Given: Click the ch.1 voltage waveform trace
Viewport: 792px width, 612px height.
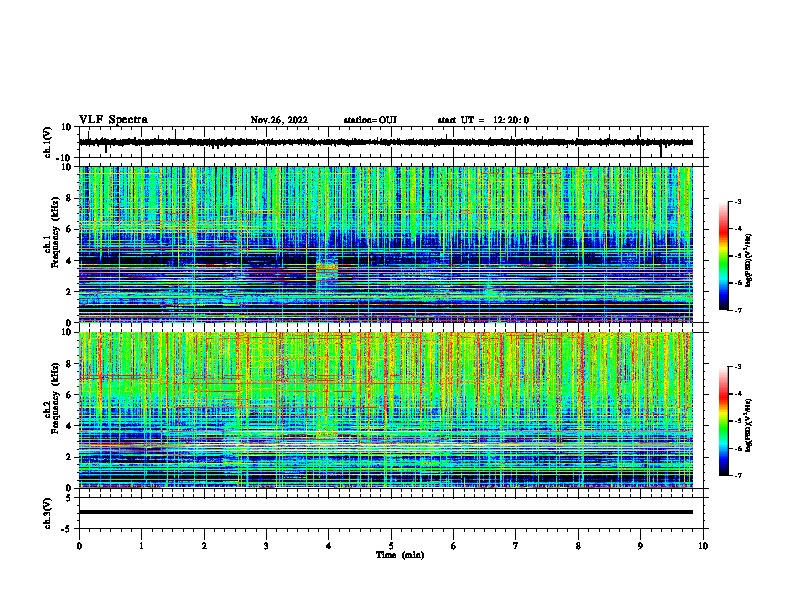Looking at the screenshot, I should [385, 142].
